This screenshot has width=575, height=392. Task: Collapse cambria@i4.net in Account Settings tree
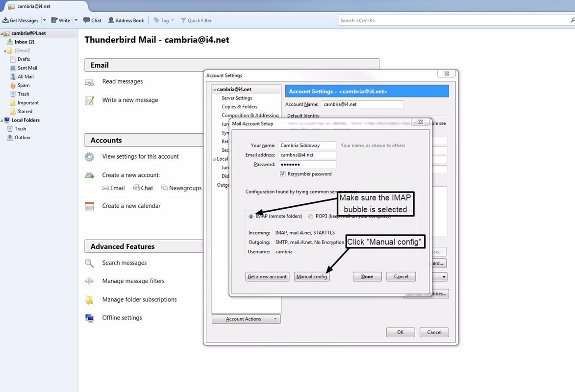[x=215, y=90]
